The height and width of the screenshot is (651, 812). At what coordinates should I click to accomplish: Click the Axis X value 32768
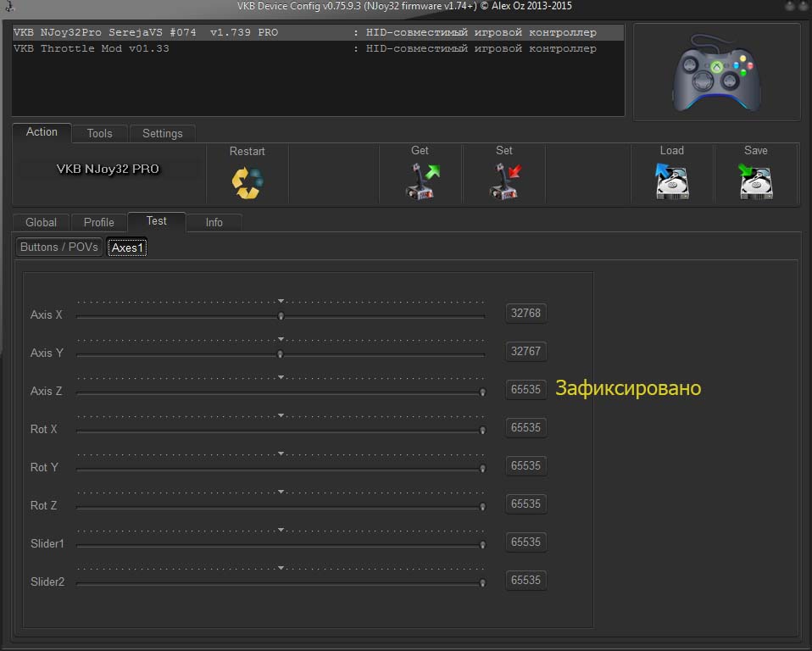pos(526,314)
